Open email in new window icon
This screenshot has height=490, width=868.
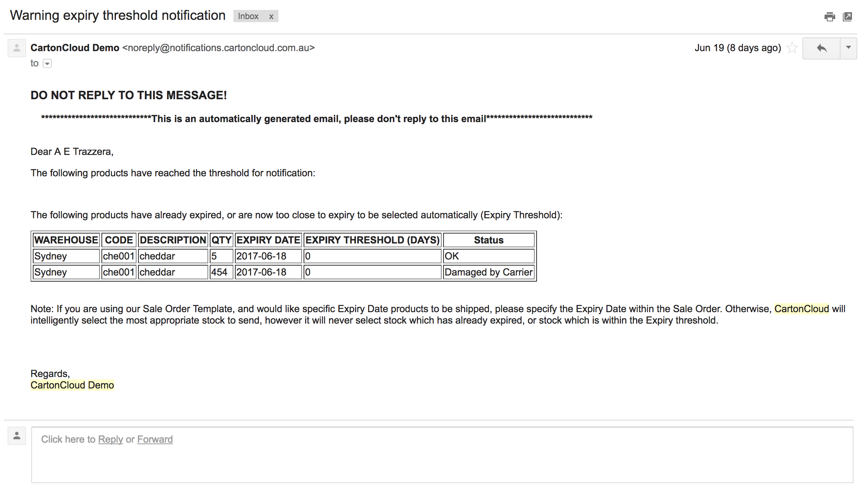tap(847, 17)
